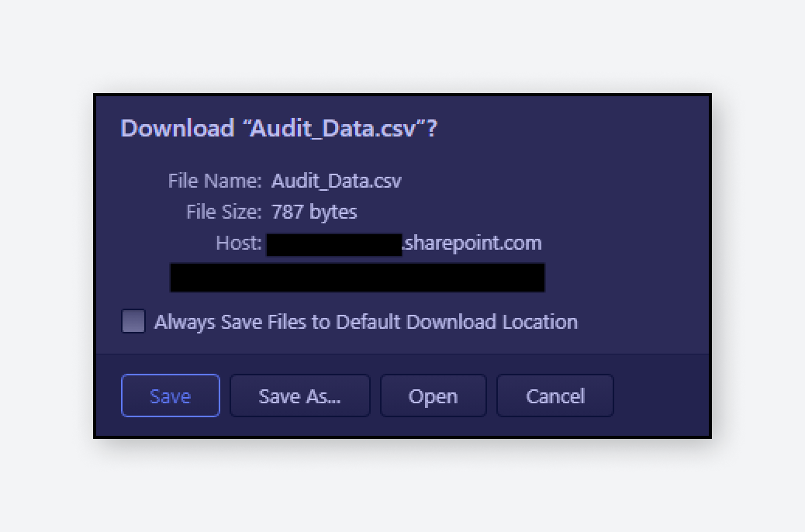Screen dimensions: 805x532
Task: Select the file name Audit_Data.csv text
Action: click(x=337, y=181)
